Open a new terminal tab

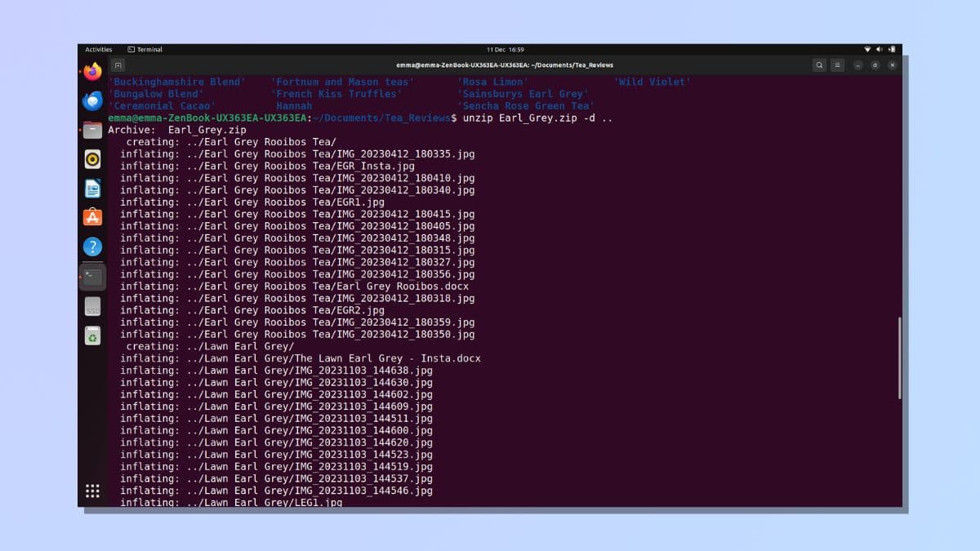tap(118, 65)
